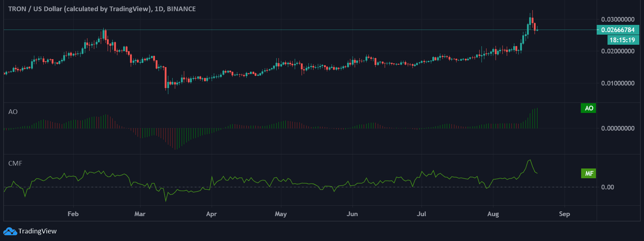Click the current price label 0.02666784

618,30
